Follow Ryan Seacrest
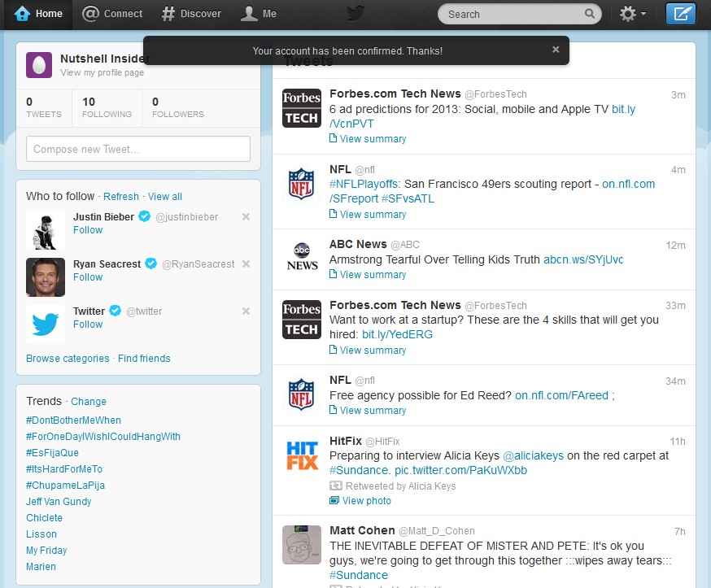Screen dimensions: 711x588 [88, 277]
